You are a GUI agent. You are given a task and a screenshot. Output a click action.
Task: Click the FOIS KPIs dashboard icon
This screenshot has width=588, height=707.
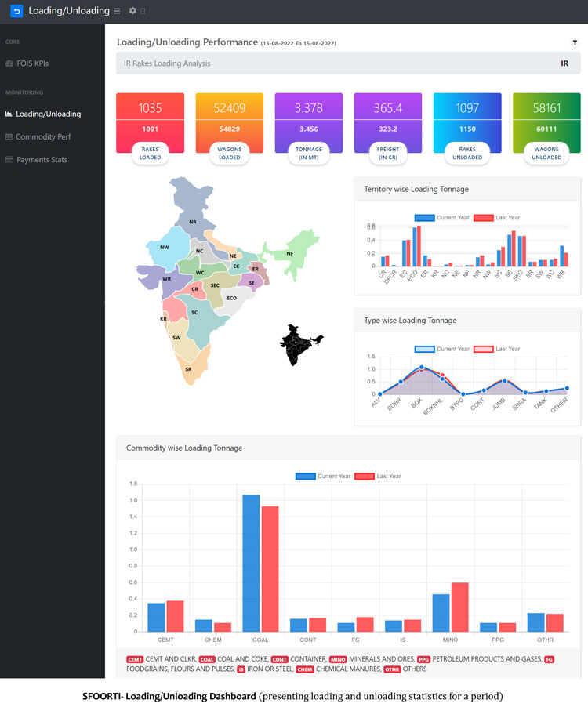pyautogui.click(x=9, y=63)
